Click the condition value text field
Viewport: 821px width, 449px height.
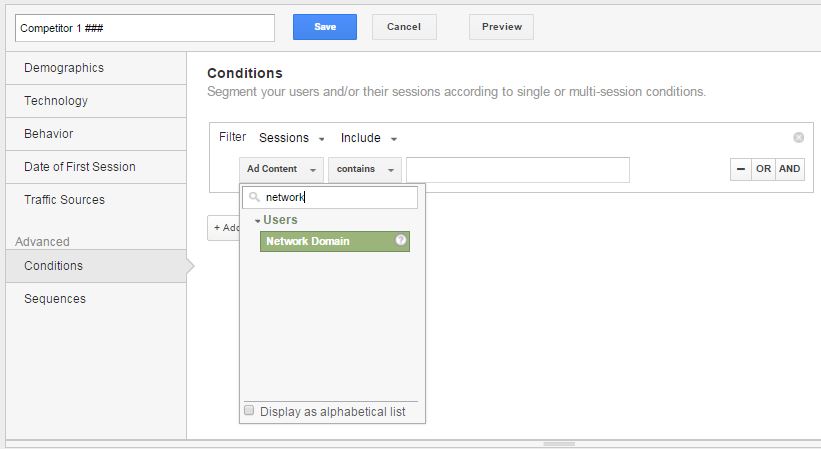click(518, 170)
